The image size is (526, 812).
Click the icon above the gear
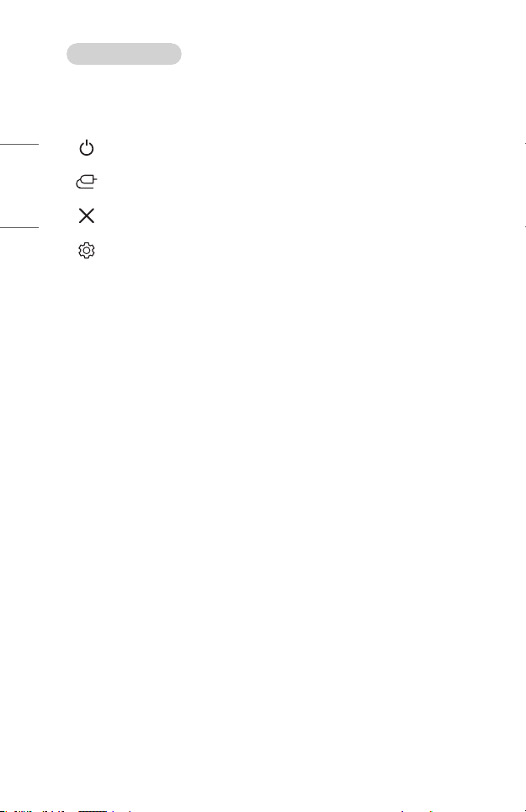point(87,215)
